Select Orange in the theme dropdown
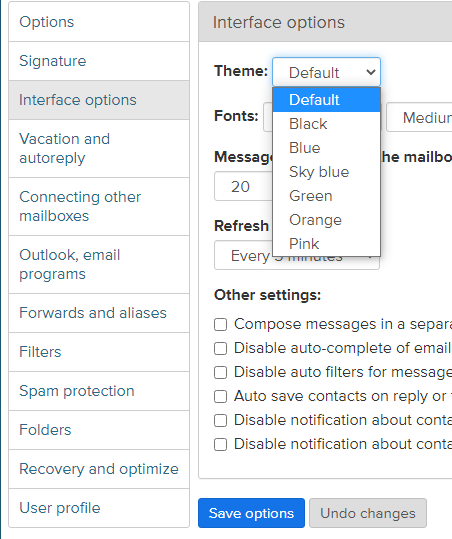The width and height of the screenshot is (452, 539). [326, 220]
